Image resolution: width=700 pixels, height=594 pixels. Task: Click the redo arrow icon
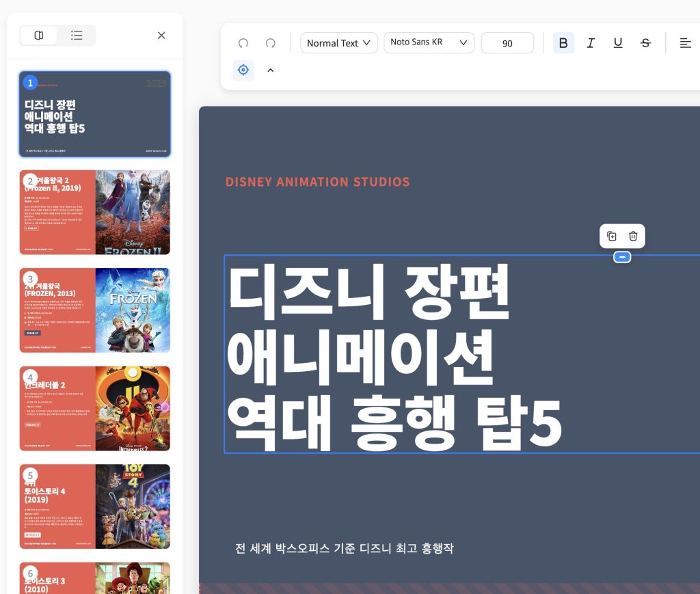[x=271, y=43]
